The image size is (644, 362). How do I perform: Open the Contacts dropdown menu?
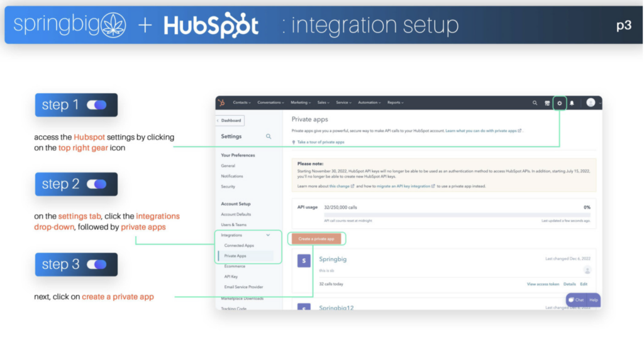[x=241, y=103]
